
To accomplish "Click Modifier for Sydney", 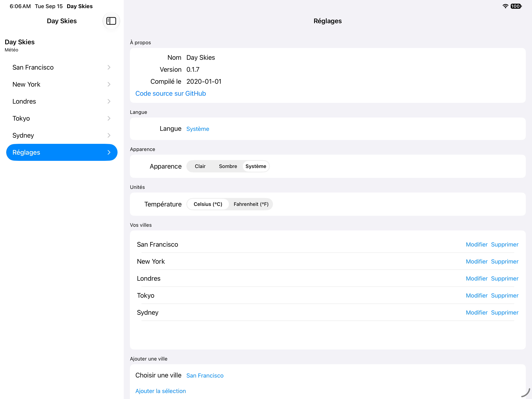I will (477, 312).
